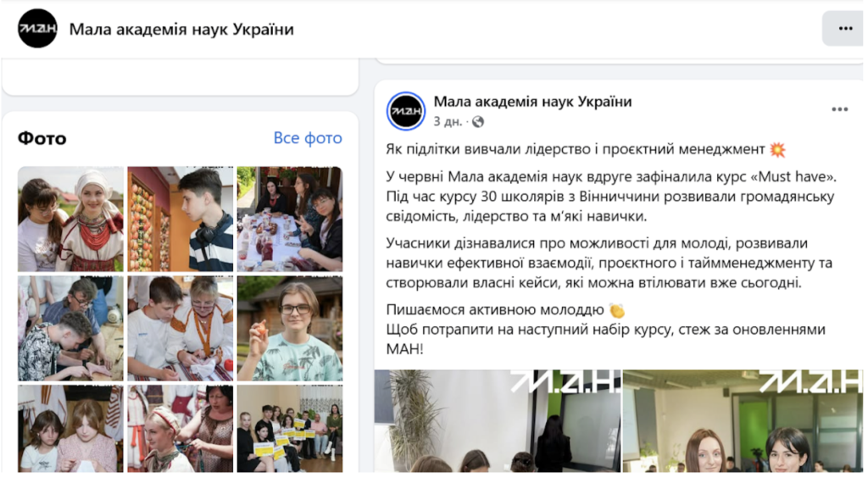This screenshot has width=868, height=478.
Task: Open left post image of classroom presentation
Action: pyautogui.click(x=497, y=421)
